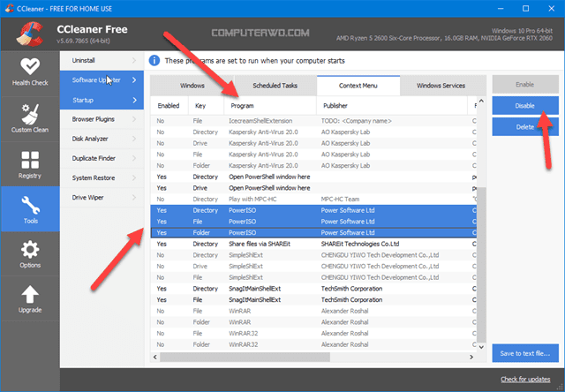565x392 pixels.
Task: Select the WinRAR Folder row
Action: tap(313, 322)
